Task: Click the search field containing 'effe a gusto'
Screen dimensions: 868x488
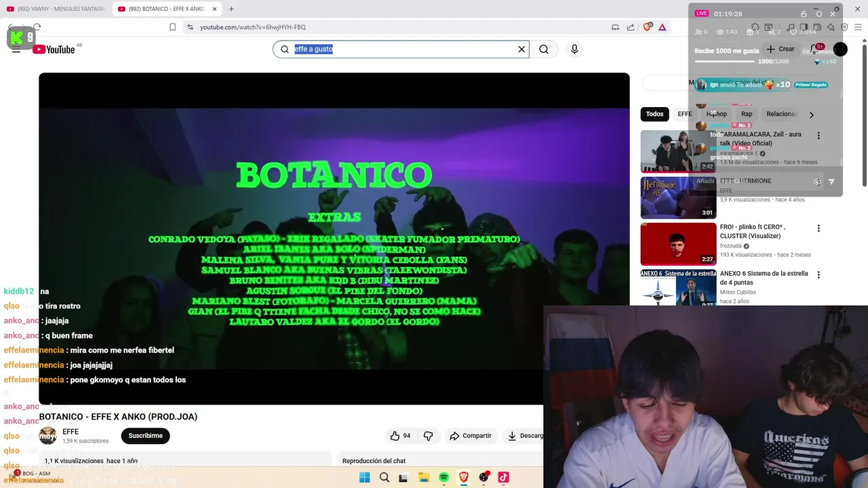Action: pos(400,49)
